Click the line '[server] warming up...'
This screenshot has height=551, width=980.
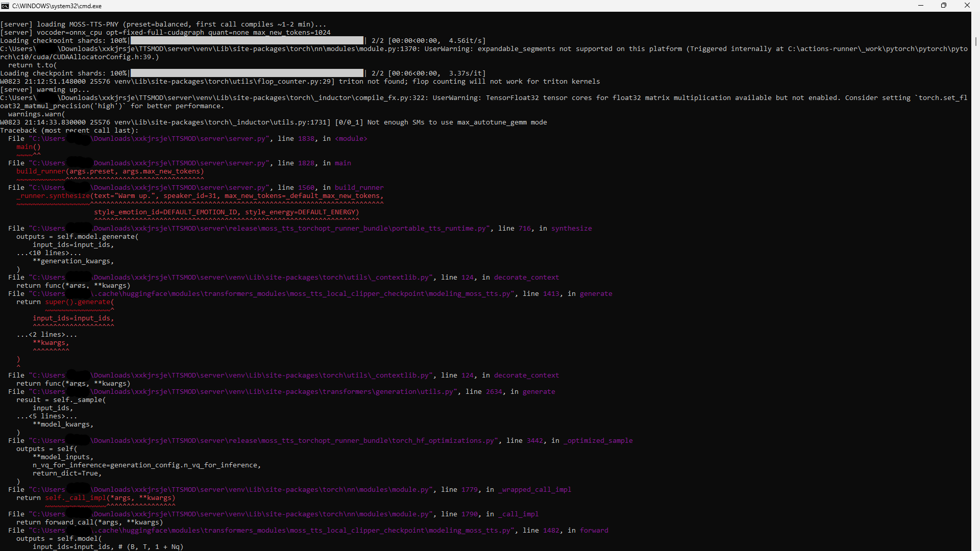(45, 90)
